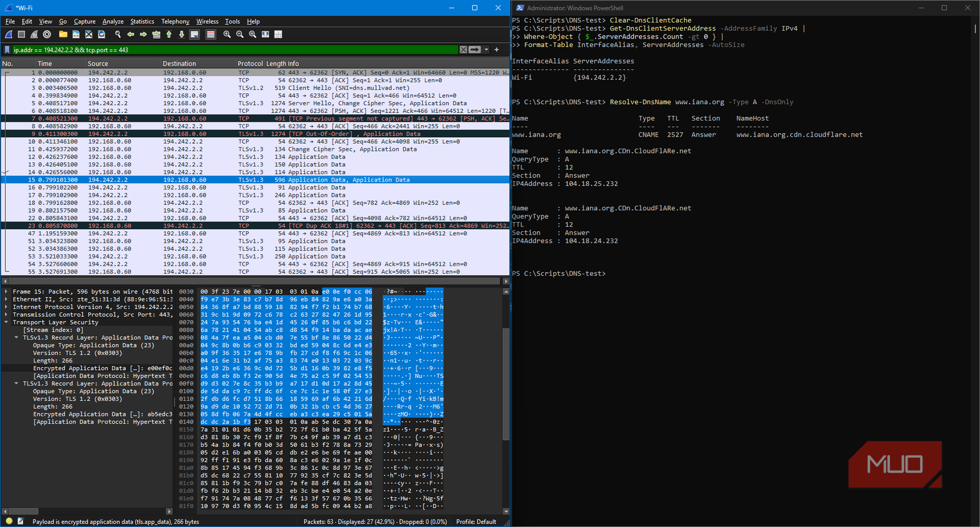Viewport: 980px width, 527px height.
Task: Open capture file properties status icon
Action: click(x=20, y=521)
